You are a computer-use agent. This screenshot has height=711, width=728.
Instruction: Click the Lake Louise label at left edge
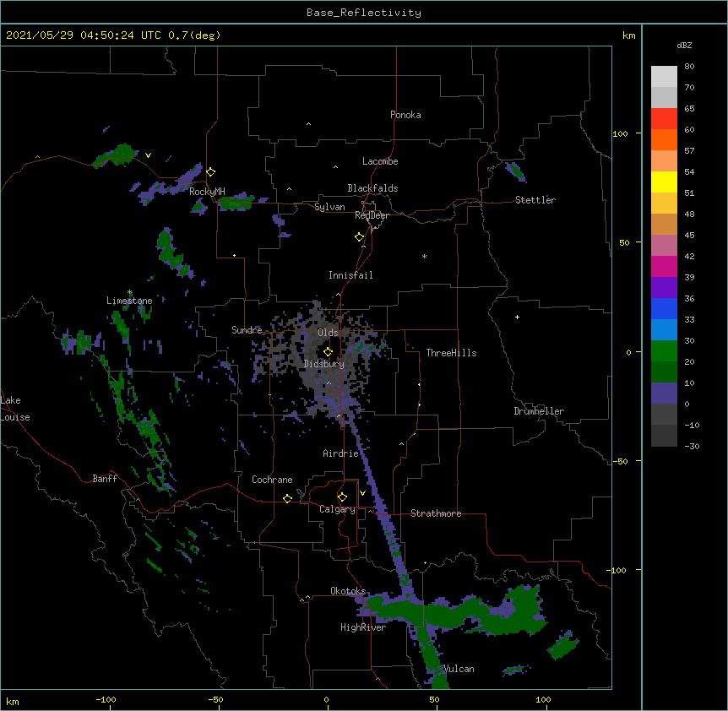pos(15,409)
